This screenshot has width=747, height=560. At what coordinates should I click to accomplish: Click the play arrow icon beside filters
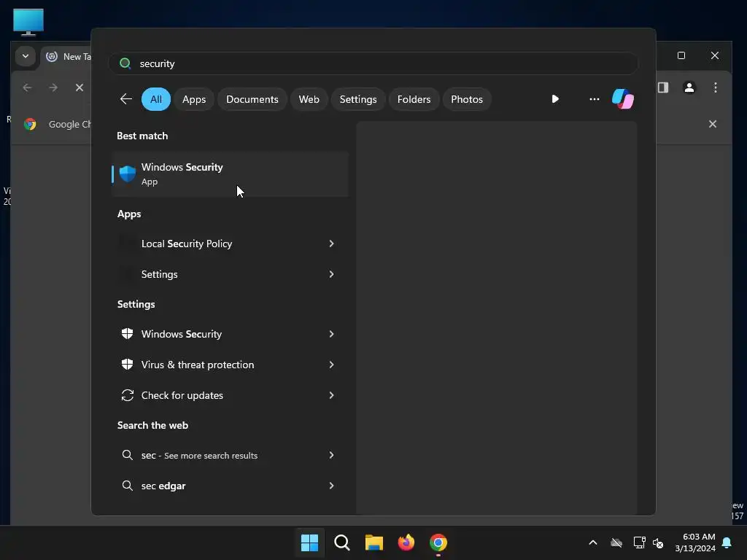(555, 99)
